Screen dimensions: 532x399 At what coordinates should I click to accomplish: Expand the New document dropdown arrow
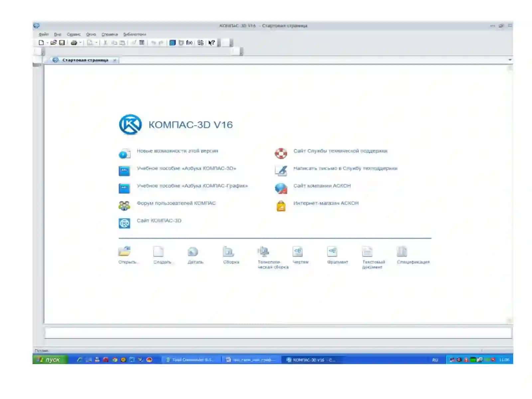[x=47, y=43]
